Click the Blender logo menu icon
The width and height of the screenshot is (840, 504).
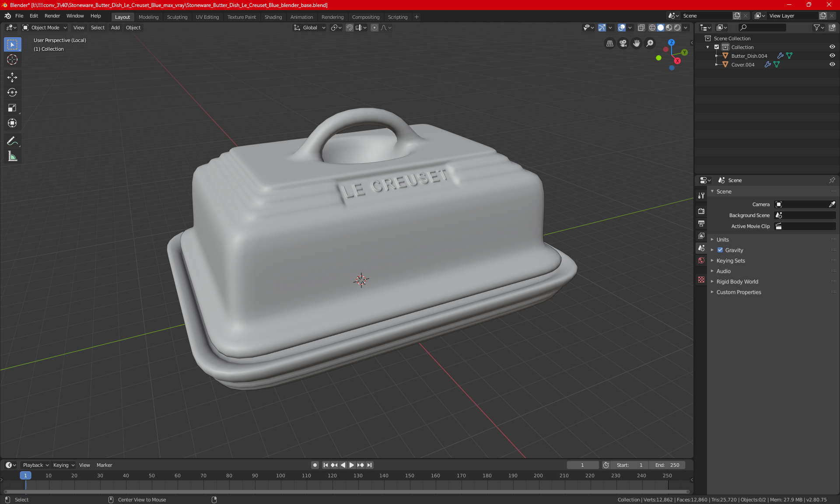7,16
